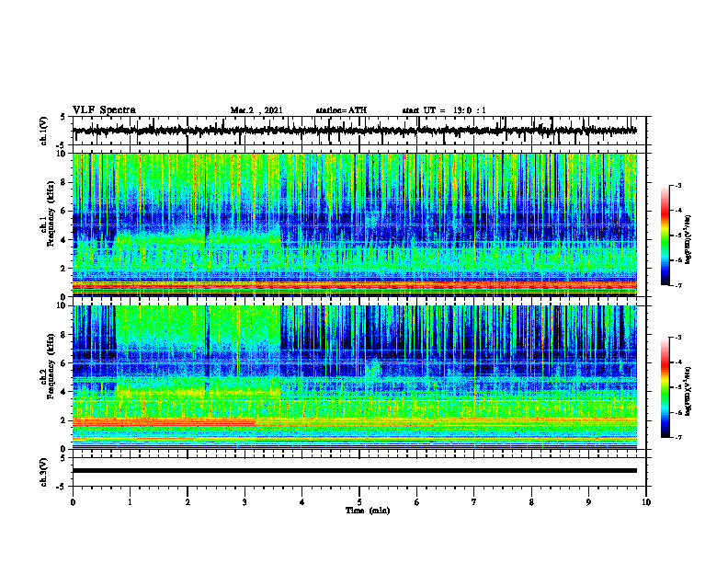This screenshot has height=563, width=728.
Task: Click the "-3" label on ch.1 color bar
Action: click(x=677, y=185)
